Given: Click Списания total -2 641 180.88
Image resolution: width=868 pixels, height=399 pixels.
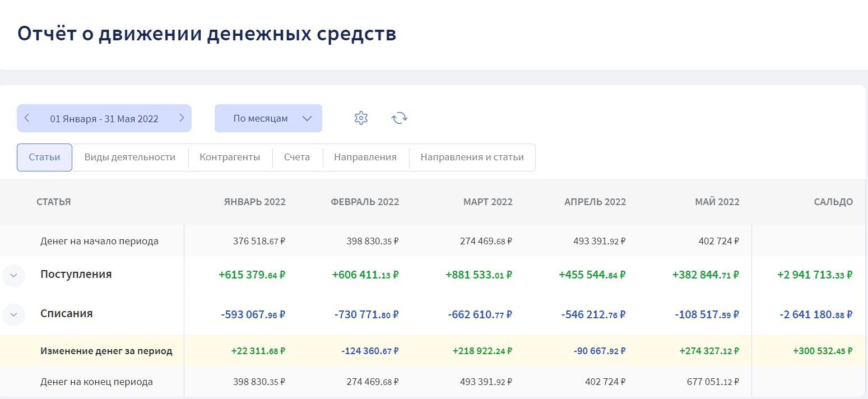Looking at the screenshot, I should tap(816, 314).
